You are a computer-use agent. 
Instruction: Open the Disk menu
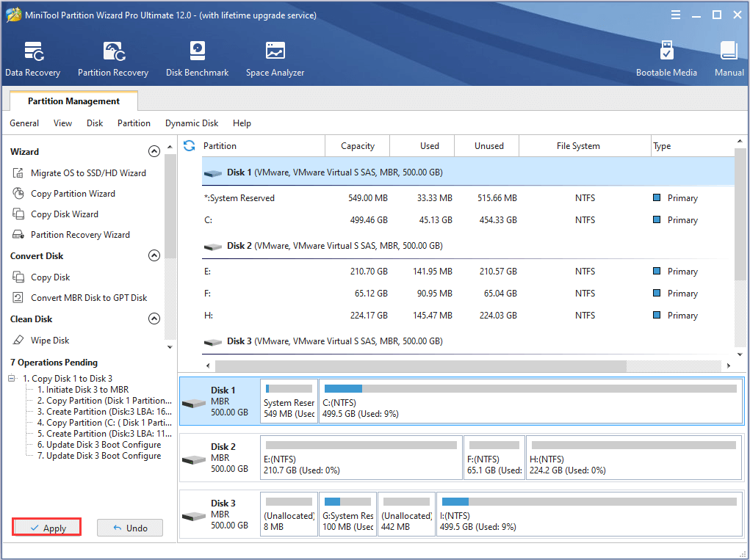click(95, 123)
